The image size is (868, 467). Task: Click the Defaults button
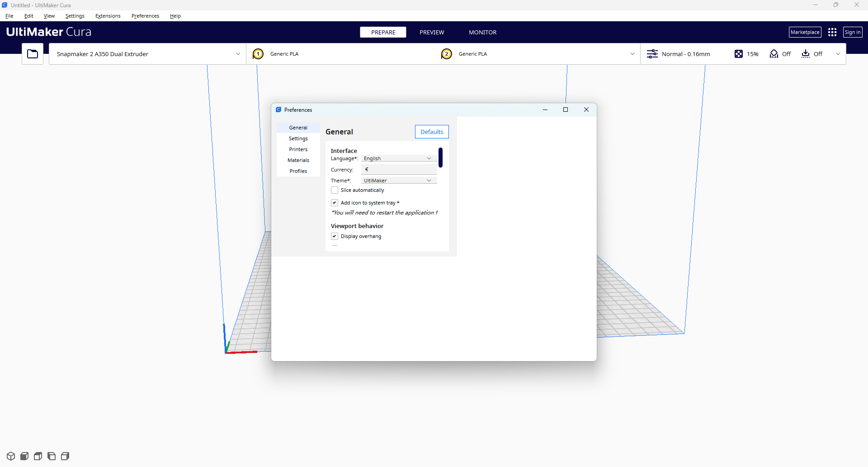coord(432,132)
